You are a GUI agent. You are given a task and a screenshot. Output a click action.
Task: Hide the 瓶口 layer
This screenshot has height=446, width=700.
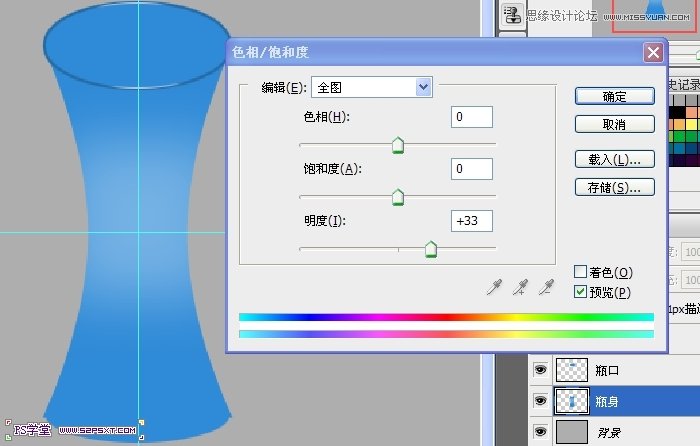540,370
